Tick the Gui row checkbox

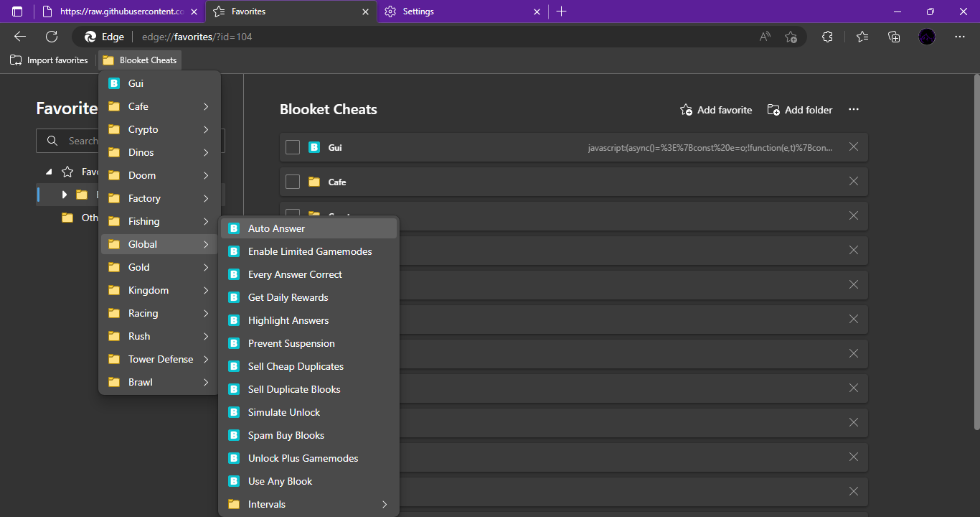[293, 147]
